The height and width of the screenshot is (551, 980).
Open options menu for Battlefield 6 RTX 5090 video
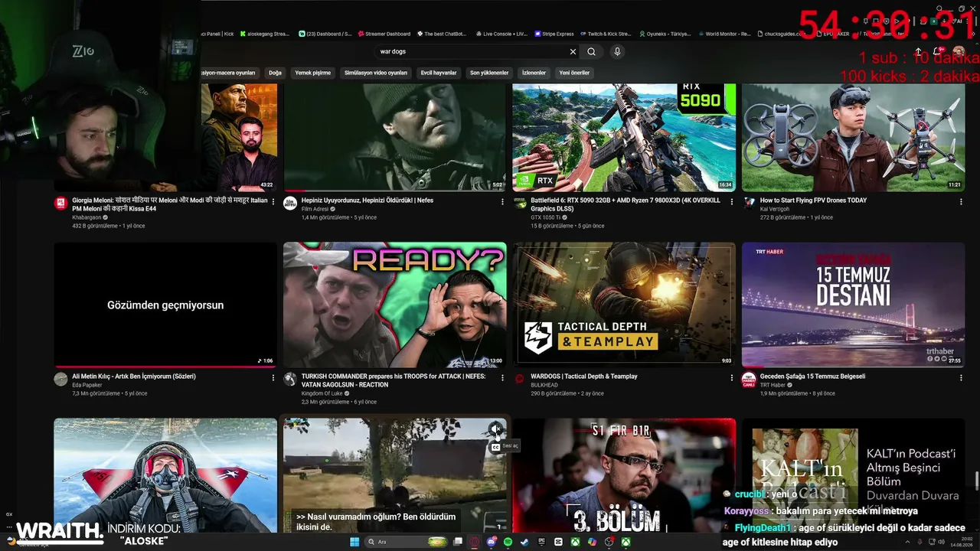pyautogui.click(x=733, y=201)
